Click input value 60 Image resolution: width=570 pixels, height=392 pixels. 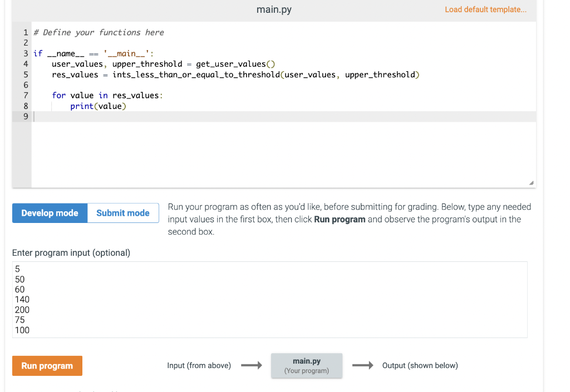[x=20, y=289]
